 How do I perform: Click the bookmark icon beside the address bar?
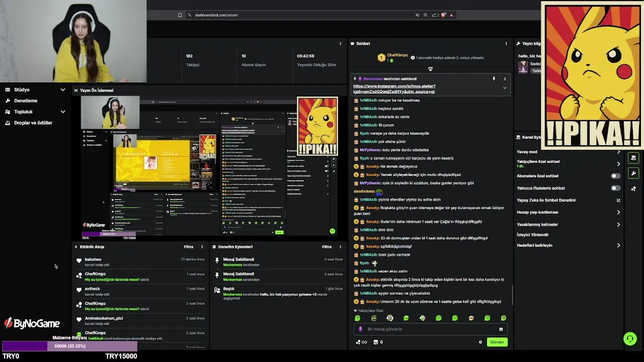pos(180,15)
